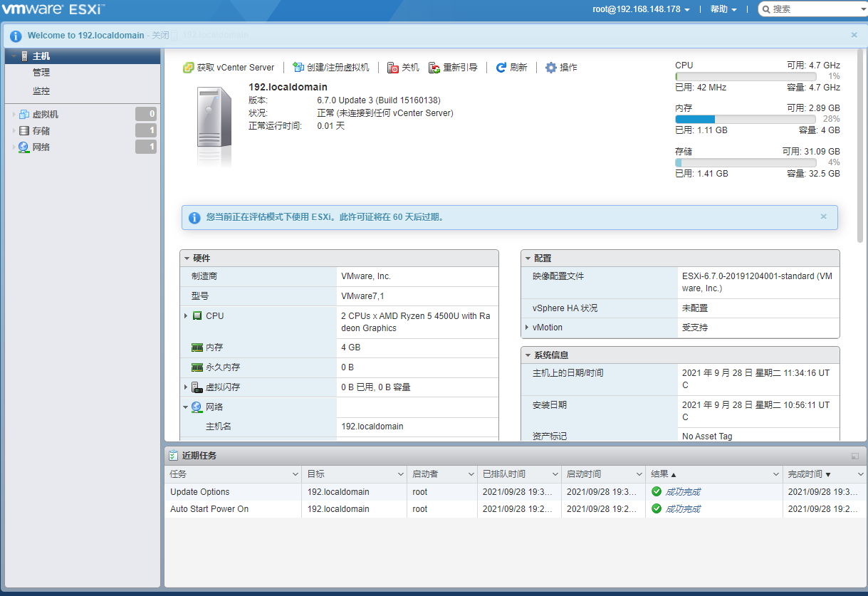Open the search box dropdown arrow
Image resolution: width=868 pixels, height=596 pixels.
click(x=864, y=9)
